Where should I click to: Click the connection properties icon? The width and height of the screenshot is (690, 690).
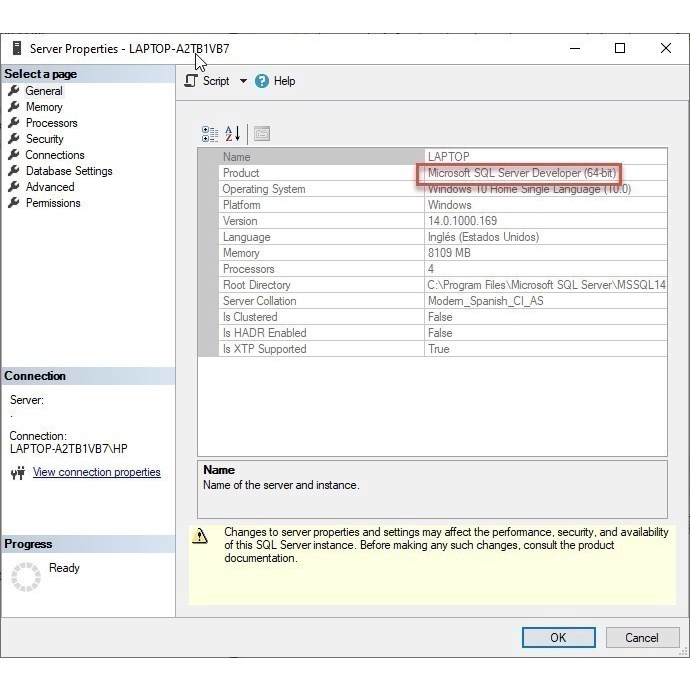click(17, 473)
